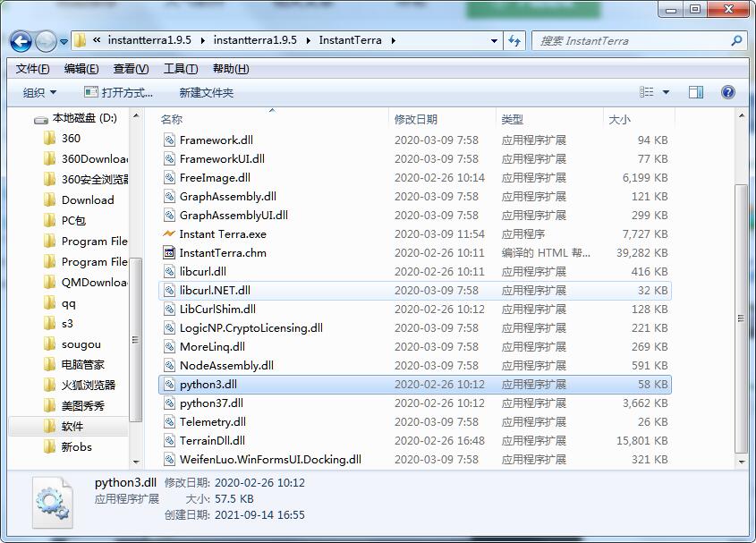Select the file name text python37.dll
Image resolution: width=756 pixels, height=543 pixels.
211,403
